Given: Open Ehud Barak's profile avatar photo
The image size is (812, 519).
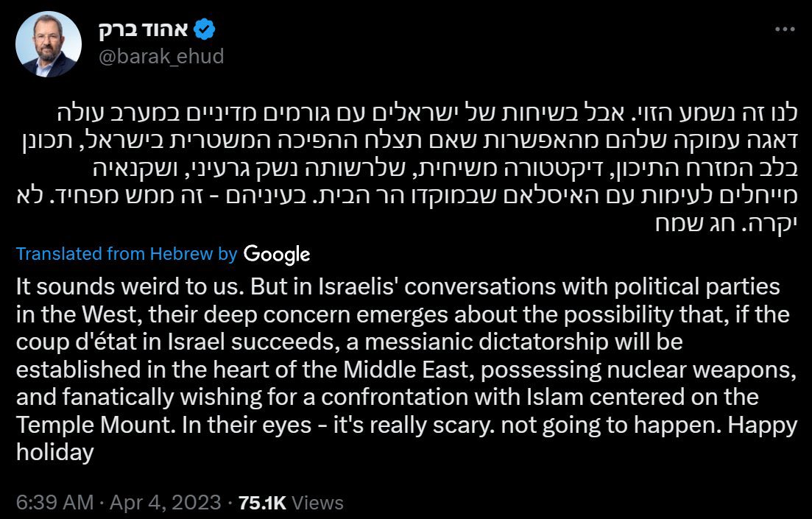Looking at the screenshot, I should point(48,46).
